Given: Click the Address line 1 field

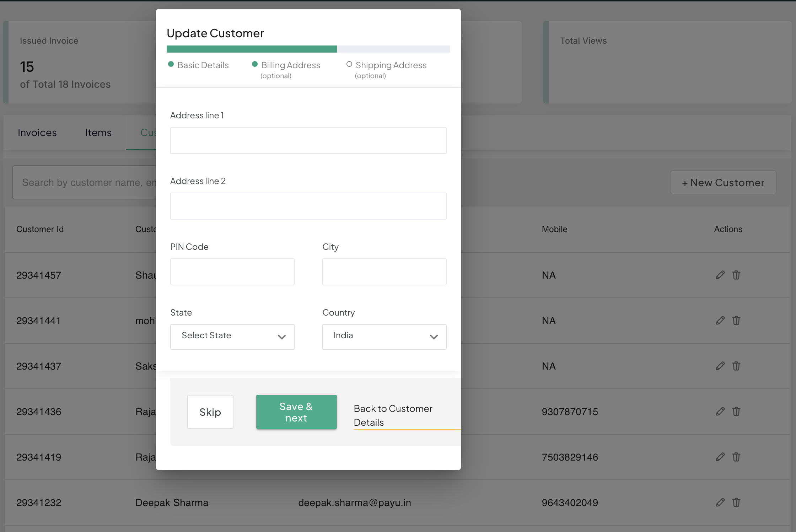Looking at the screenshot, I should point(308,140).
